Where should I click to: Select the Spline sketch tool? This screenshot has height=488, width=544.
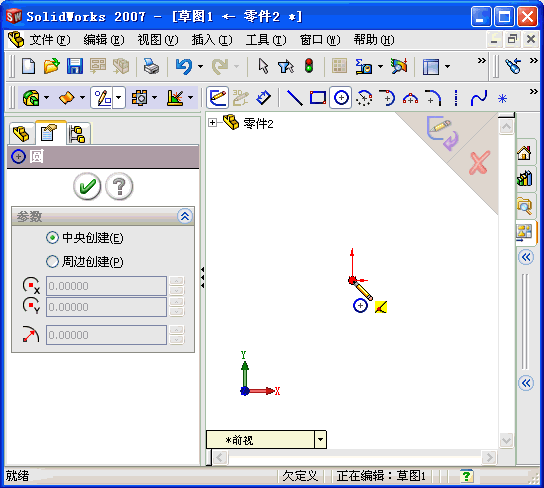[x=479, y=98]
